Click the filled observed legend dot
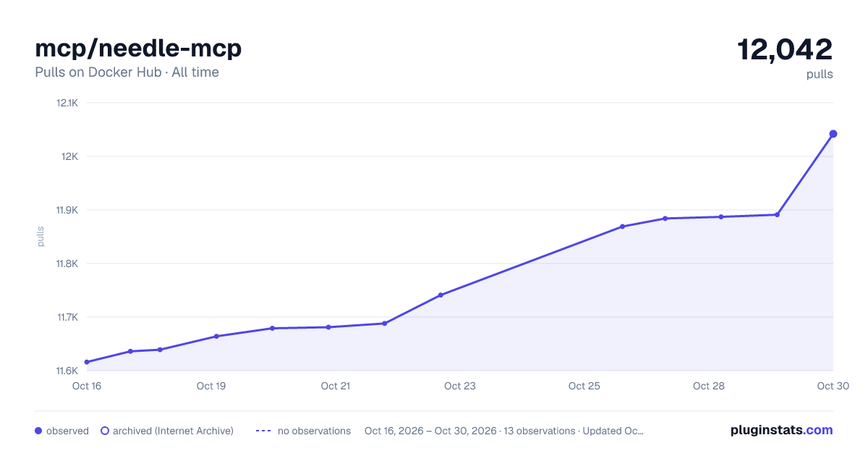 tap(38, 431)
